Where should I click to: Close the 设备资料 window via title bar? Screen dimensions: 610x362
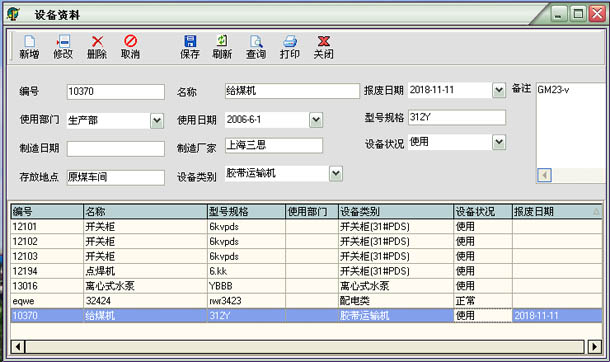point(597,14)
